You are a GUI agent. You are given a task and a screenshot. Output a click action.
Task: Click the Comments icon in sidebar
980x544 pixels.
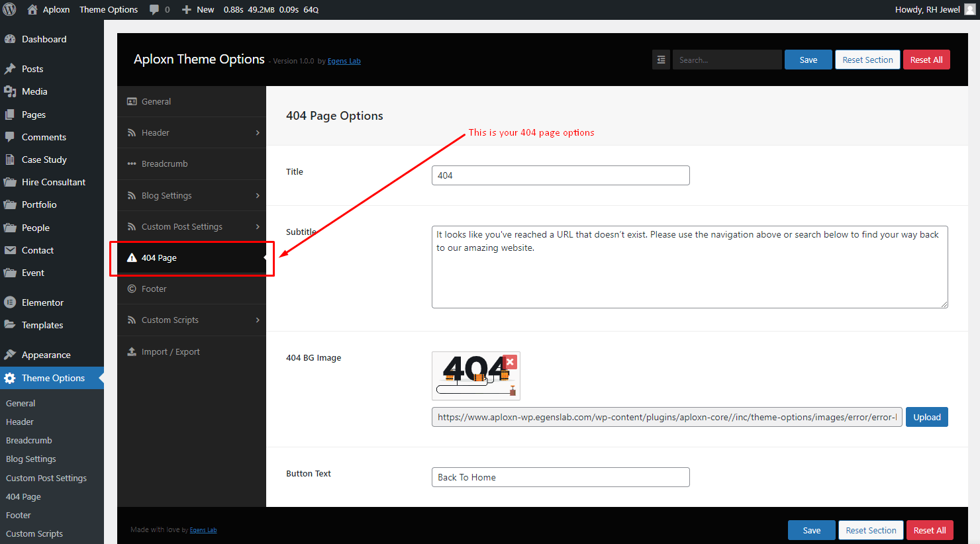pyautogui.click(x=10, y=137)
